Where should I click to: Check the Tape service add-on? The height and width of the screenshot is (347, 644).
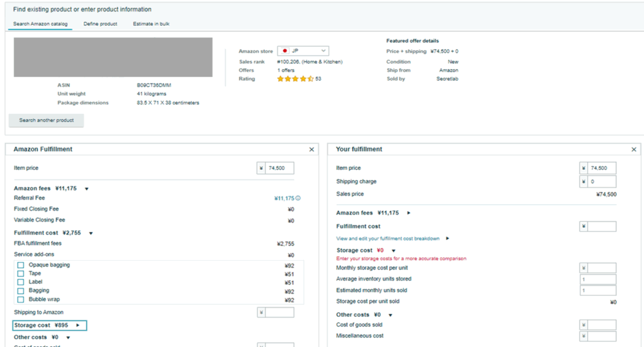pos(21,274)
